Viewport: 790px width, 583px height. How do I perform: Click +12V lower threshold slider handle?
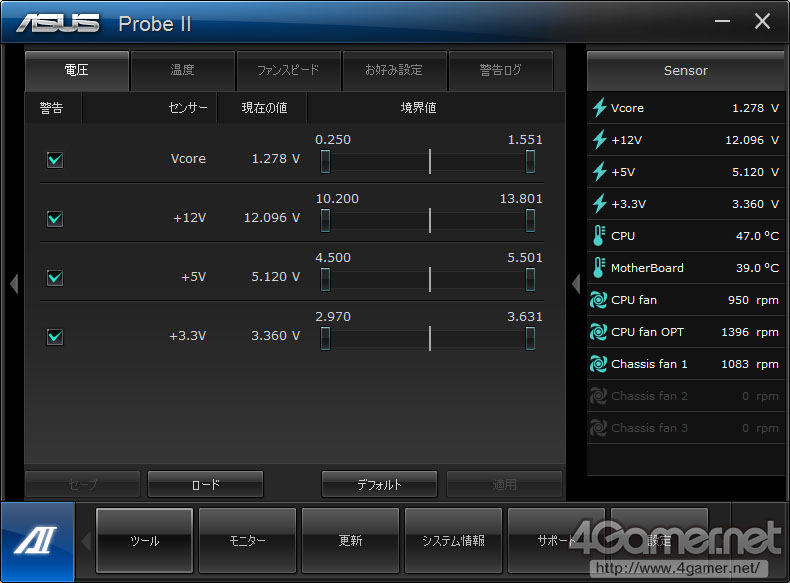[325, 220]
